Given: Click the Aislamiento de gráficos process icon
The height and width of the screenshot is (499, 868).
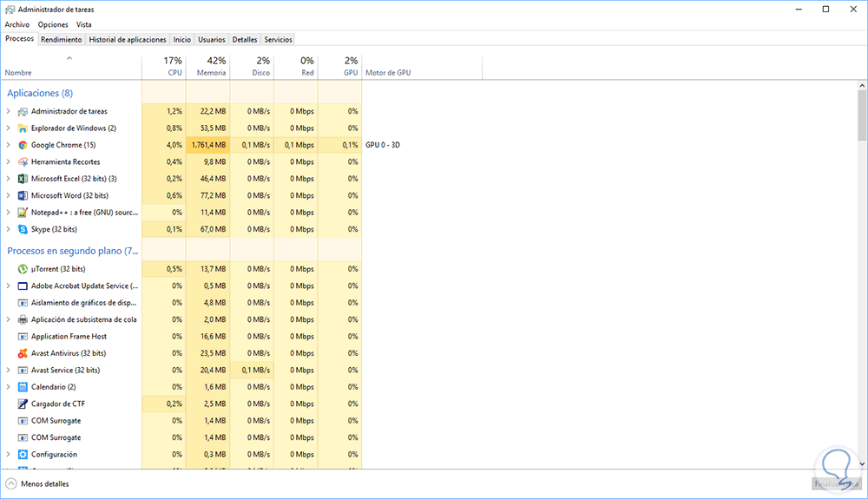Looking at the screenshot, I should [x=23, y=303].
